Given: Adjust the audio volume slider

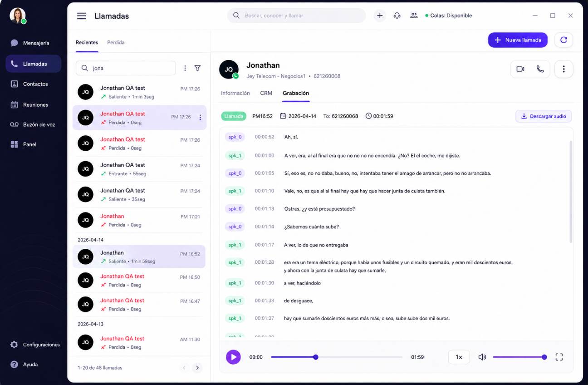Looking at the screenshot, I should [x=519, y=357].
